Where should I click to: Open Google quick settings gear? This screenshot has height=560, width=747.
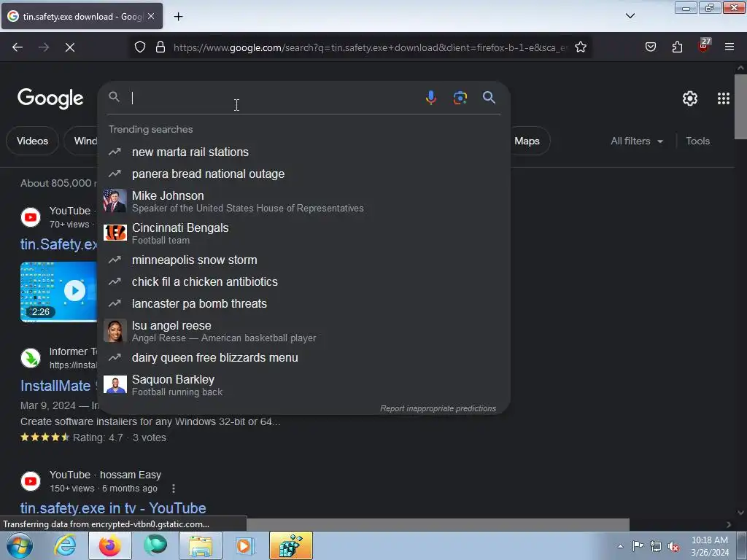coord(690,98)
